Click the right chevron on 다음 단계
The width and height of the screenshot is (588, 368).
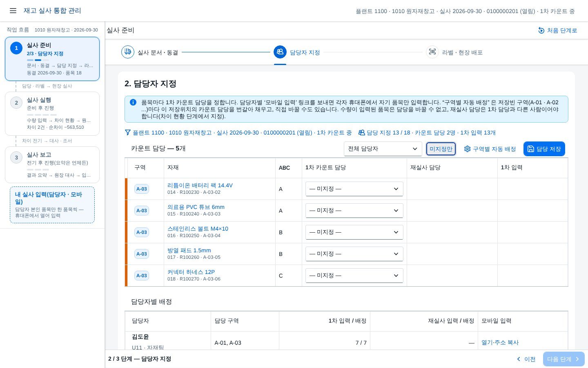coord(577,359)
